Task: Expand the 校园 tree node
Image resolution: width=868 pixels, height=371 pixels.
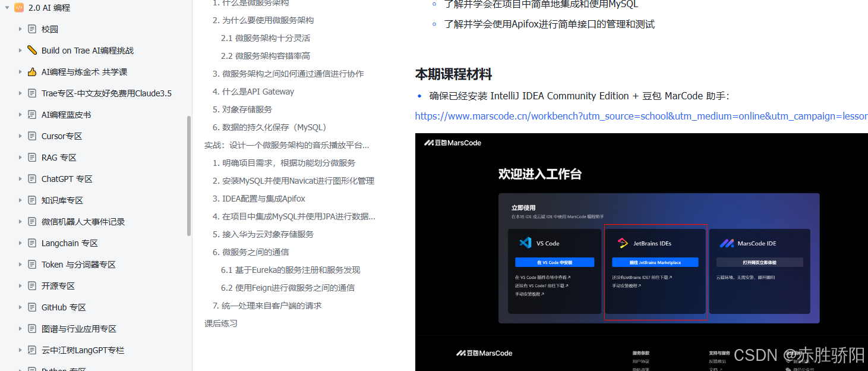Action: coord(20,29)
